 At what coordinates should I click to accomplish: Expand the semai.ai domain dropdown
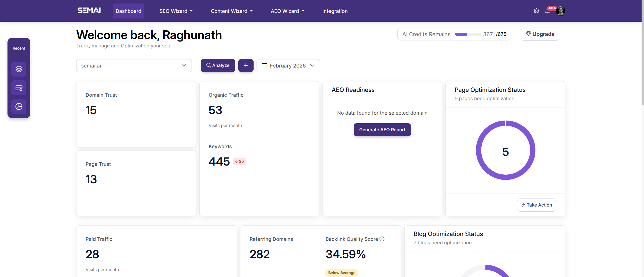(x=134, y=66)
